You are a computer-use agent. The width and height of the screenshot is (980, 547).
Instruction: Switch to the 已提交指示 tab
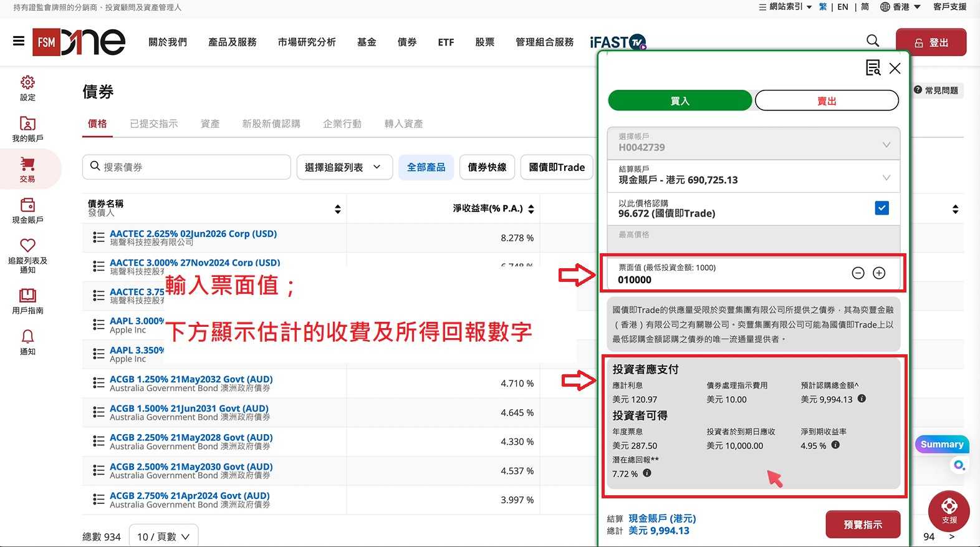tap(154, 123)
